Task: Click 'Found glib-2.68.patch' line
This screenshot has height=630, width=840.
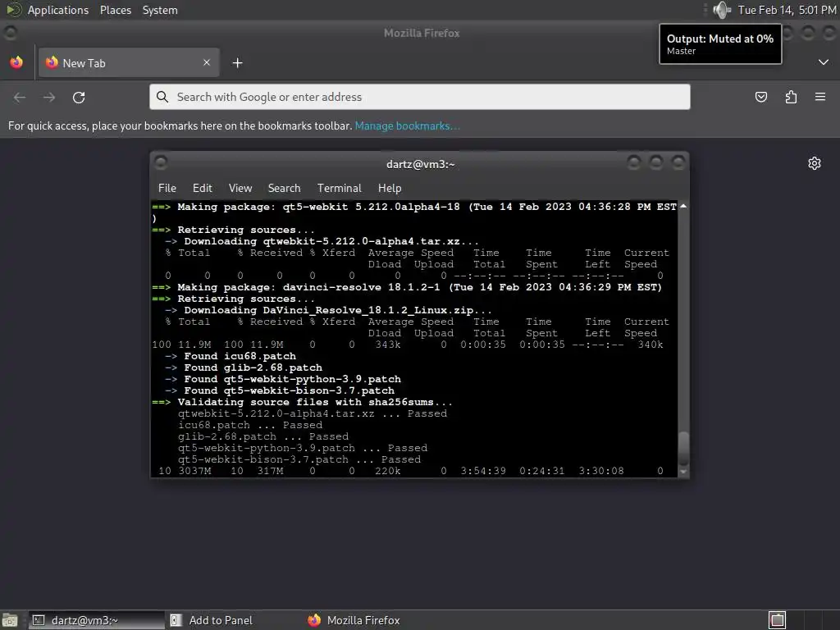Action: point(253,367)
